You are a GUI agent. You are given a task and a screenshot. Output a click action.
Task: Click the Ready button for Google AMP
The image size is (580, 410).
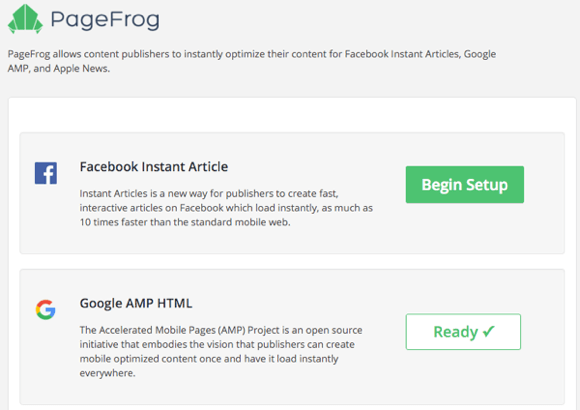tap(463, 332)
